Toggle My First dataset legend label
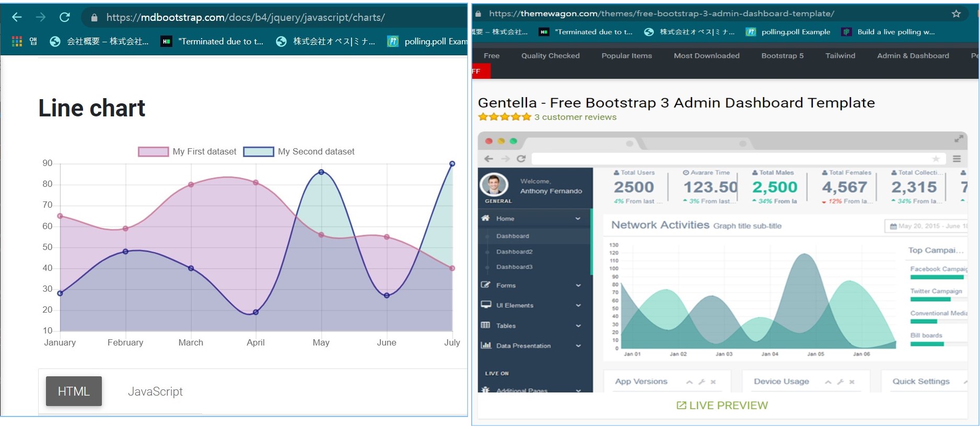The width and height of the screenshot is (980, 429). 204,152
